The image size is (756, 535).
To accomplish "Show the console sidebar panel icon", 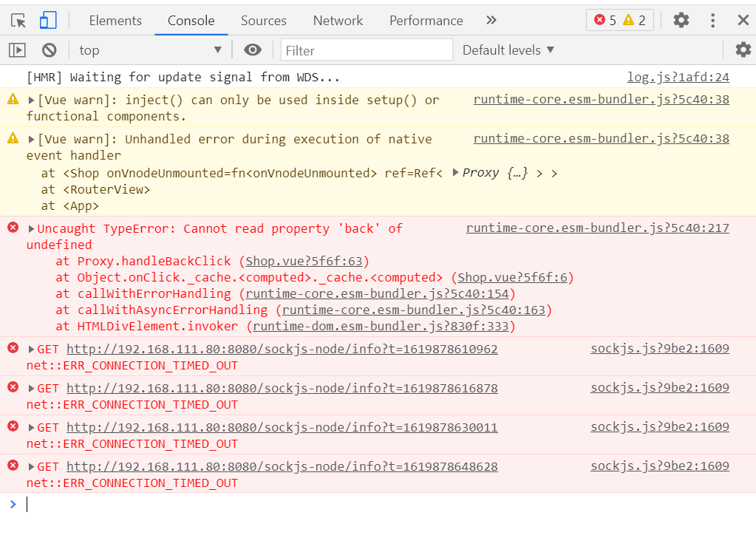I will 17,50.
